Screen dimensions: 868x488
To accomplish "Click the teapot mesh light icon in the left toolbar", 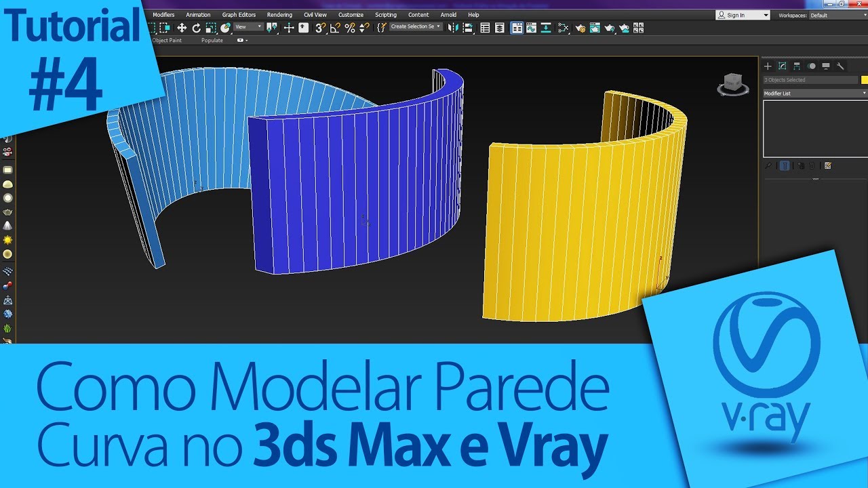I will click(x=7, y=212).
